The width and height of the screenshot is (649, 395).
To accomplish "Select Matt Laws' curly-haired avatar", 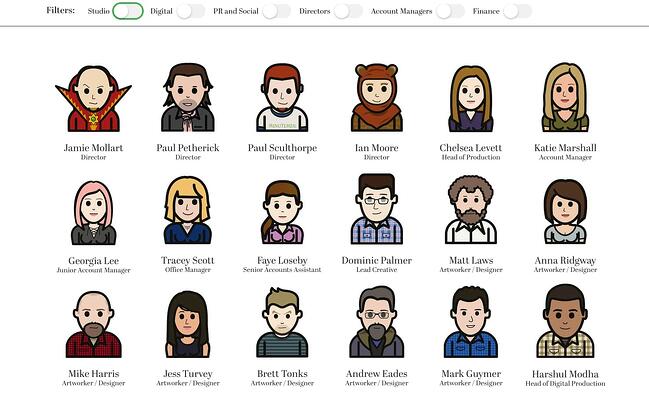I will (471, 210).
